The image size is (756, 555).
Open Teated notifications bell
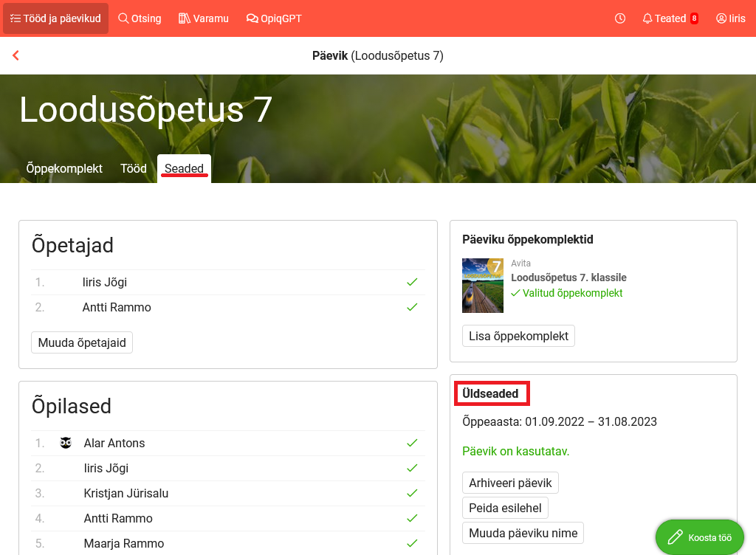[670, 18]
